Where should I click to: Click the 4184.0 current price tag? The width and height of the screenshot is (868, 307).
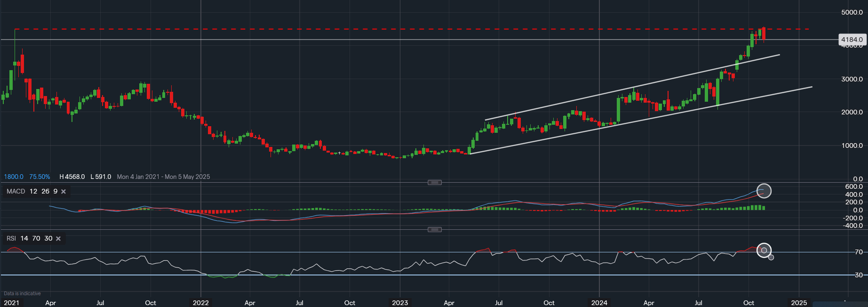852,40
